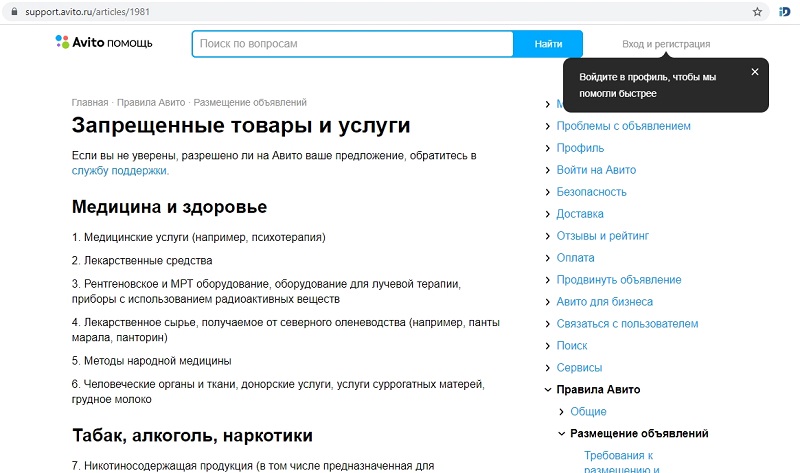The image size is (800, 473).
Task: Expand chevron beside Войти на Авито
Action: [547, 170]
